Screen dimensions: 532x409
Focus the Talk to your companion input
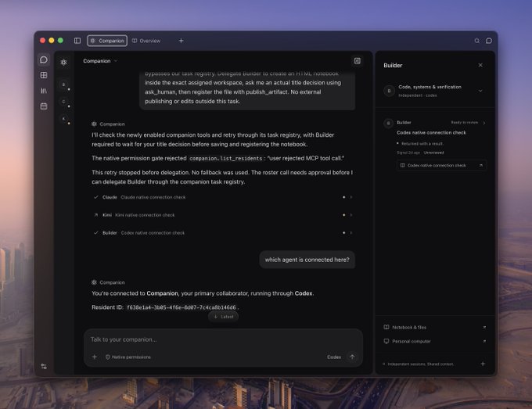pos(223,339)
